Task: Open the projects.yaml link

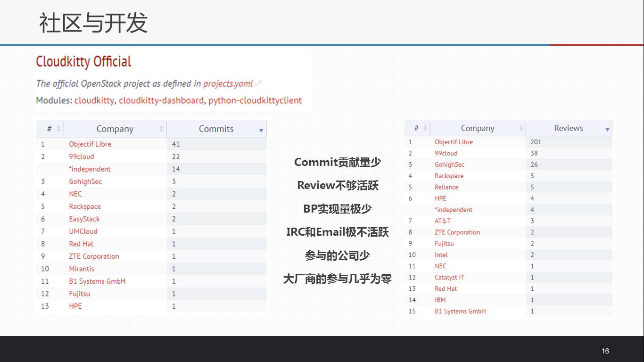Action: pos(228,84)
